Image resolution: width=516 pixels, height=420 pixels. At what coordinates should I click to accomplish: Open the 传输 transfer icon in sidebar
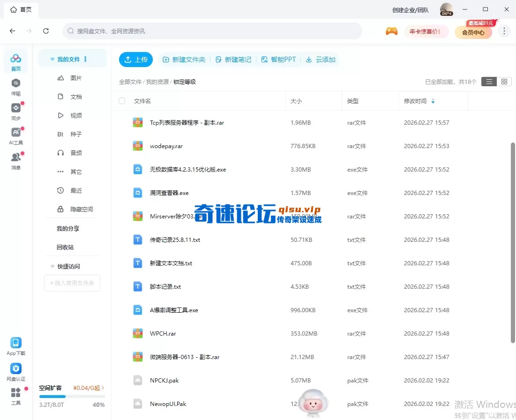[x=16, y=83]
